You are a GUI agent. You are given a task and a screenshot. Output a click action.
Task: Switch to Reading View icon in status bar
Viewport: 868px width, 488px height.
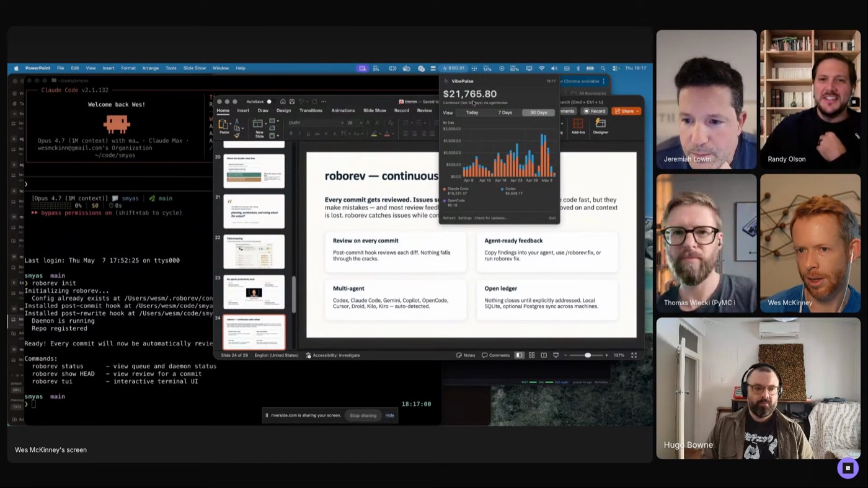point(544,355)
